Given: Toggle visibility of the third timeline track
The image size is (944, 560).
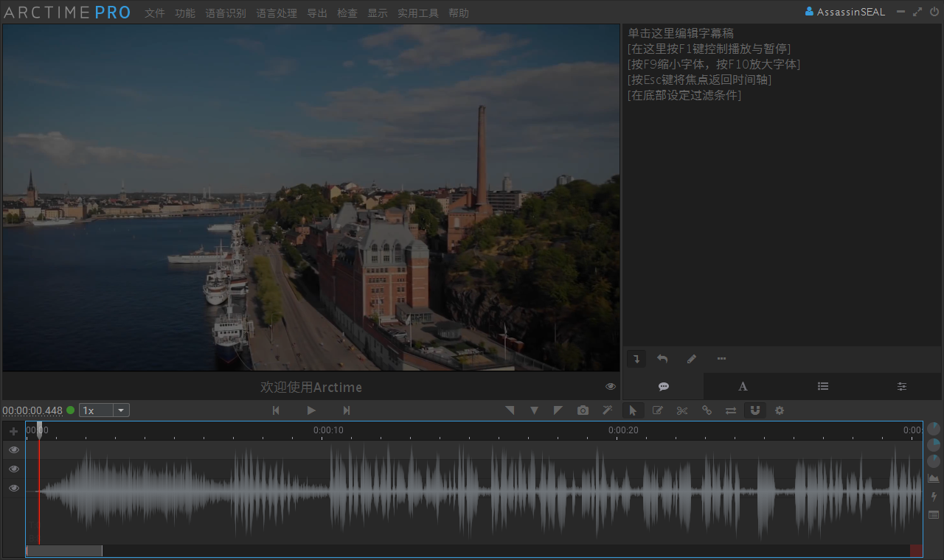Looking at the screenshot, I should click(x=14, y=488).
